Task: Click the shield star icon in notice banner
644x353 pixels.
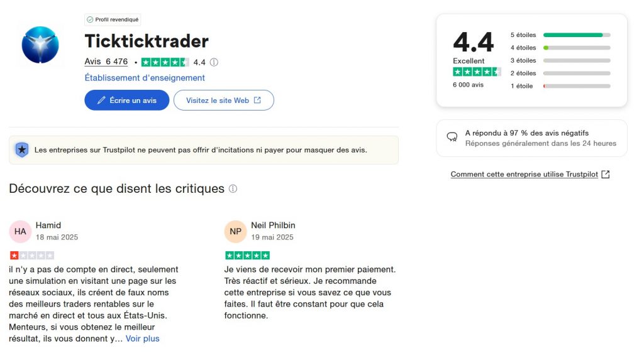Action: click(x=22, y=149)
